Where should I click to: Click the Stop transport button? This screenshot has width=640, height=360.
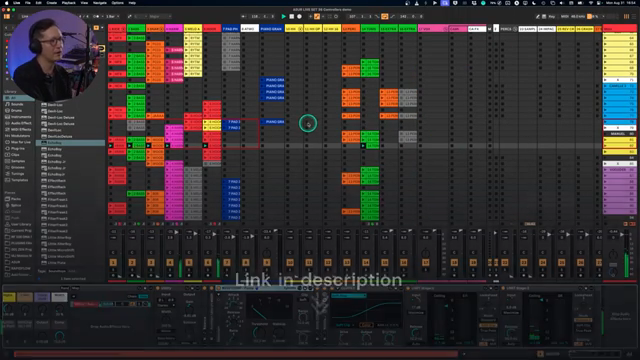click(x=291, y=16)
